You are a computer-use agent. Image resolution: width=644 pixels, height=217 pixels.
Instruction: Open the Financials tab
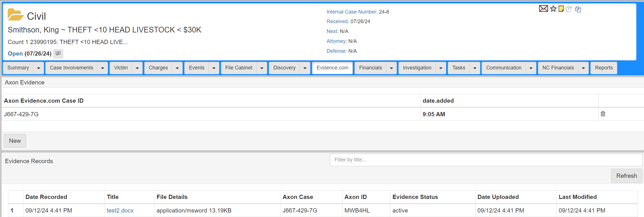click(x=371, y=68)
